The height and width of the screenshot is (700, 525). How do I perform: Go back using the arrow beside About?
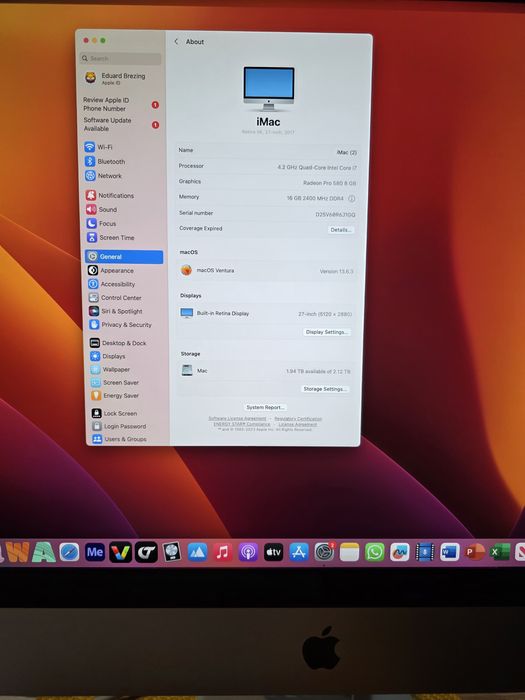tap(176, 42)
